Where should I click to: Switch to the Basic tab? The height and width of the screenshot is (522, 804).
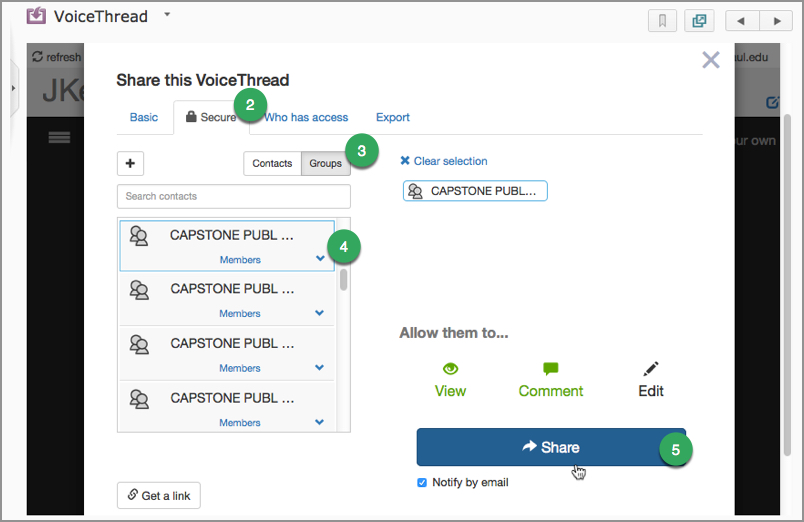(144, 117)
